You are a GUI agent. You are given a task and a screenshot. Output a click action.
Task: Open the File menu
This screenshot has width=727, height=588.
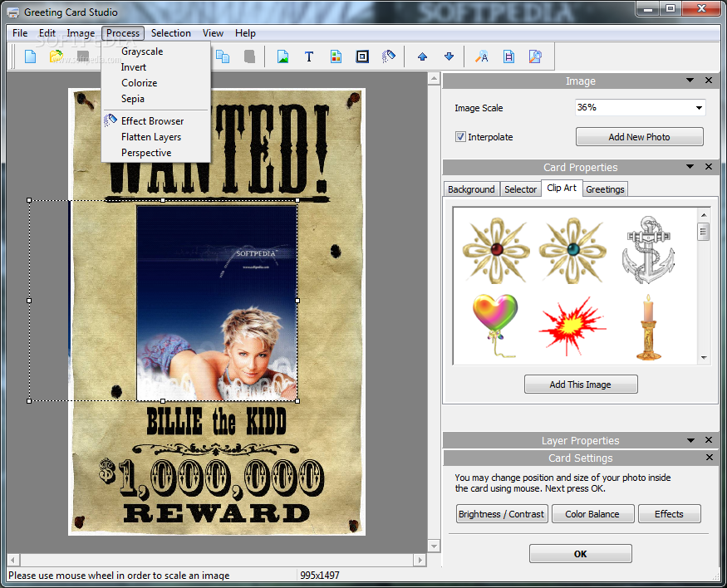(20, 33)
